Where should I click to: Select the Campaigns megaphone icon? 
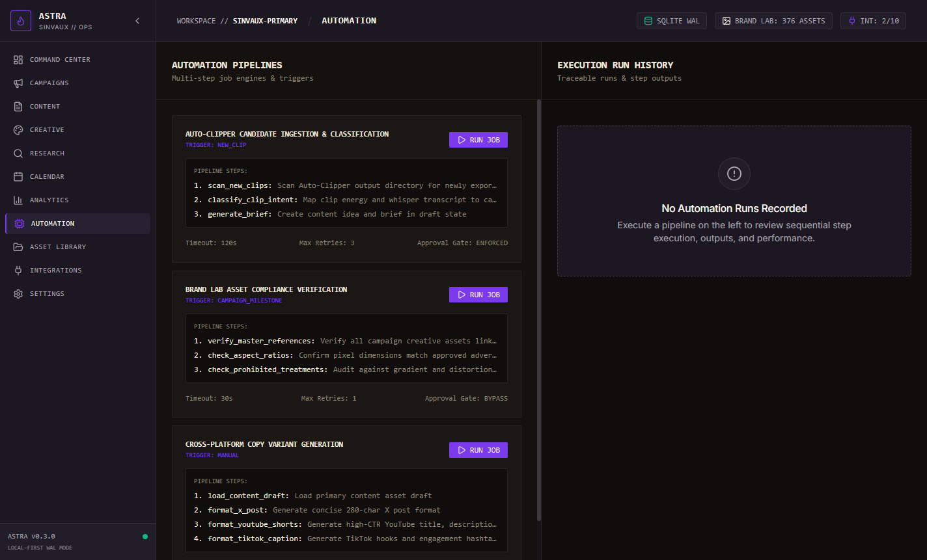point(18,83)
